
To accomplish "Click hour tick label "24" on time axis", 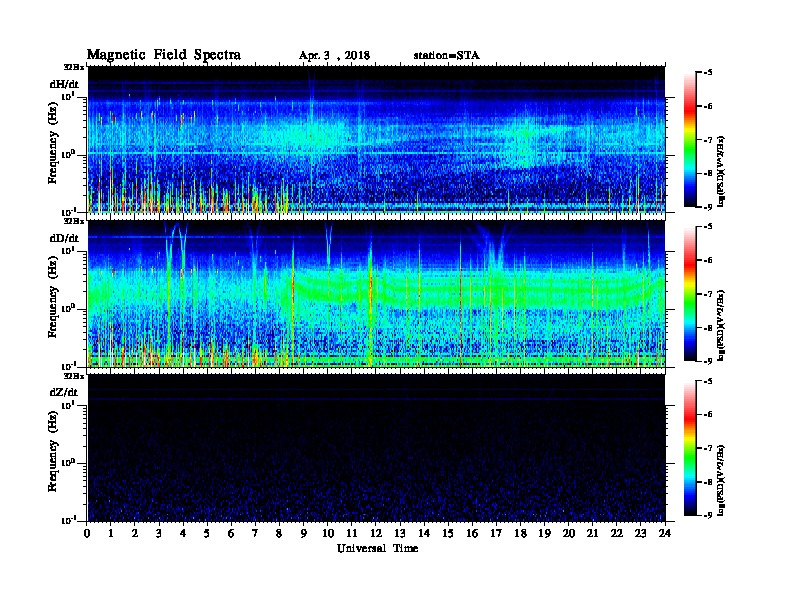I will tap(665, 534).
